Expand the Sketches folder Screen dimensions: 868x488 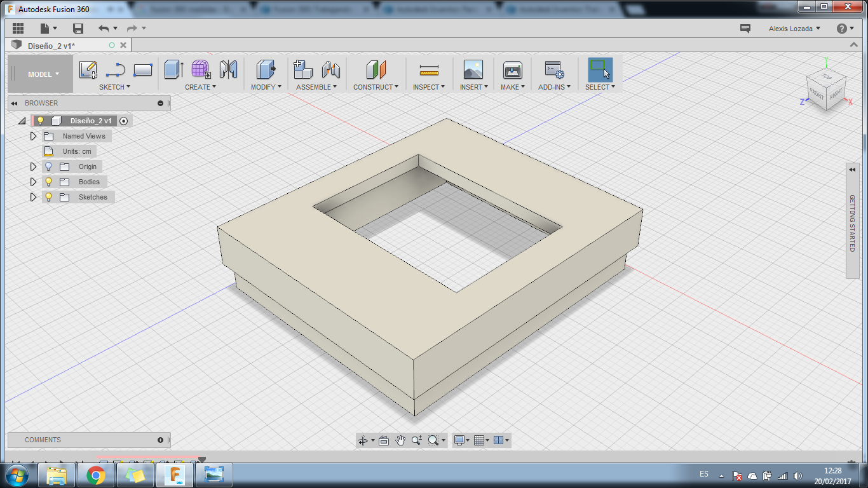34,197
